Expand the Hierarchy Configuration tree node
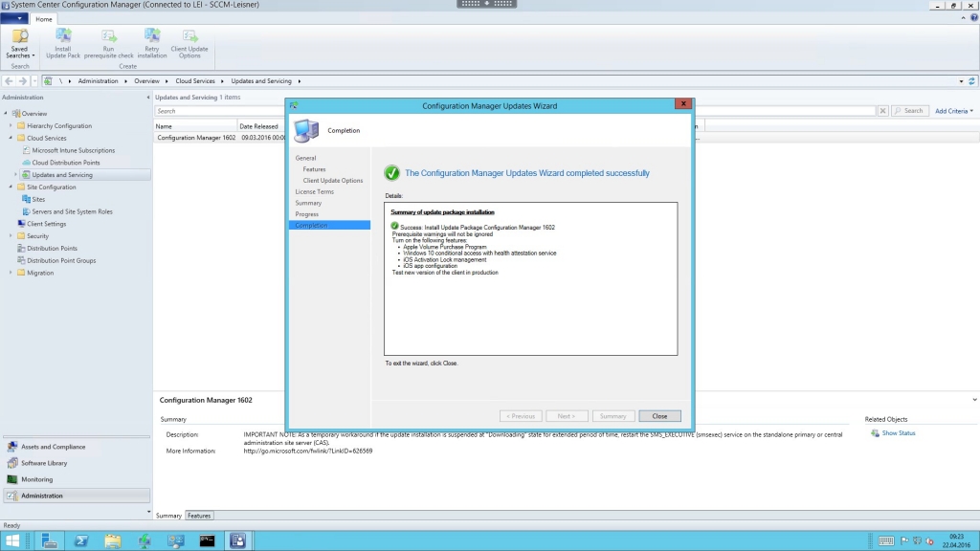Viewport: 980px width, 551px height. click(x=10, y=126)
